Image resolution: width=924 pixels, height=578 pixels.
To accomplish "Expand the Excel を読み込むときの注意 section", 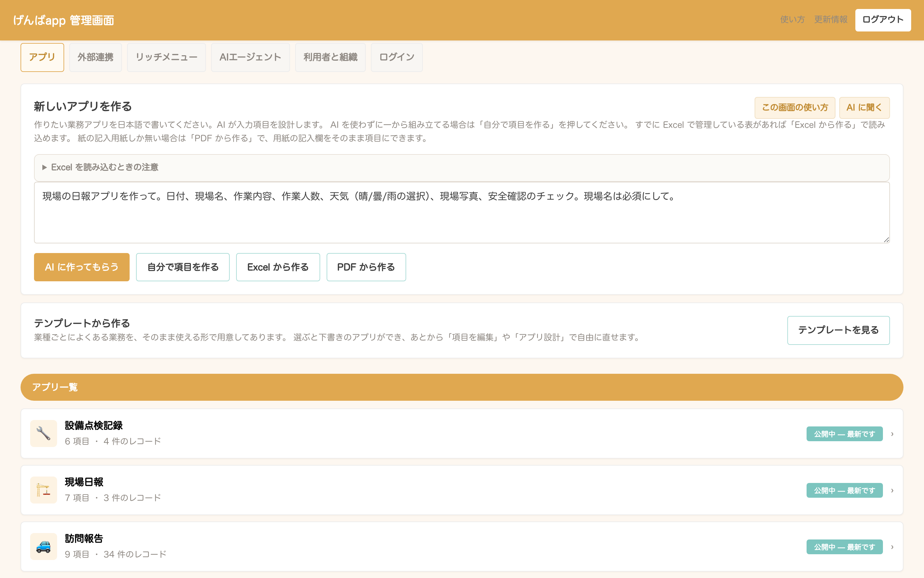I will [x=462, y=167].
